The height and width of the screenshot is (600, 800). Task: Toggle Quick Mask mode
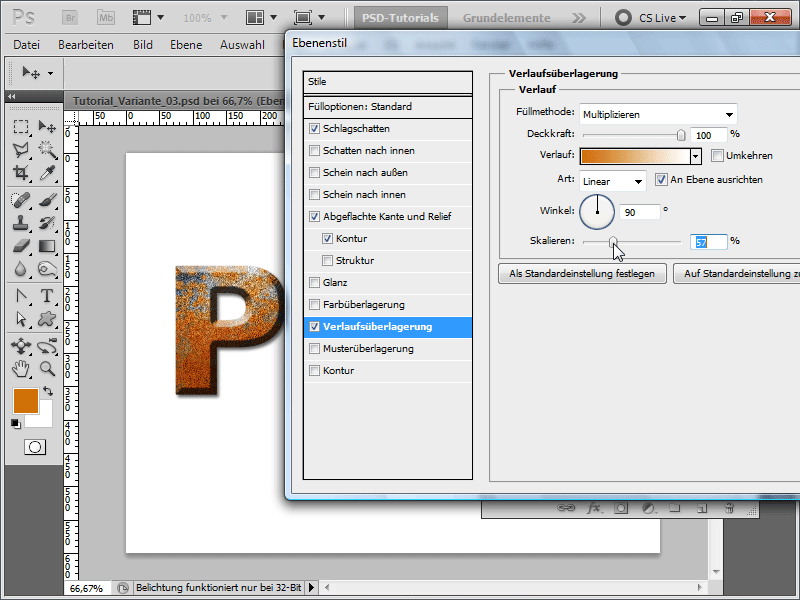[x=35, y=447]
